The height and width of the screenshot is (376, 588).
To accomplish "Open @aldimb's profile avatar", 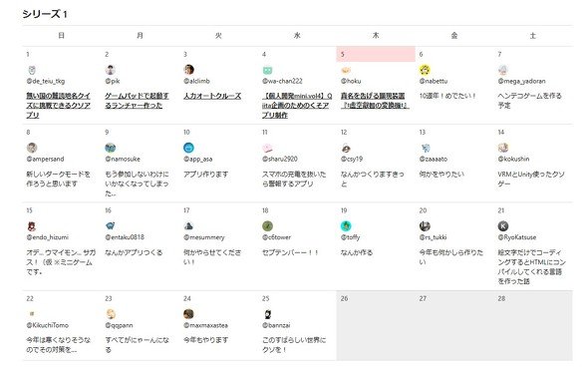I will (x=188, y=70).
